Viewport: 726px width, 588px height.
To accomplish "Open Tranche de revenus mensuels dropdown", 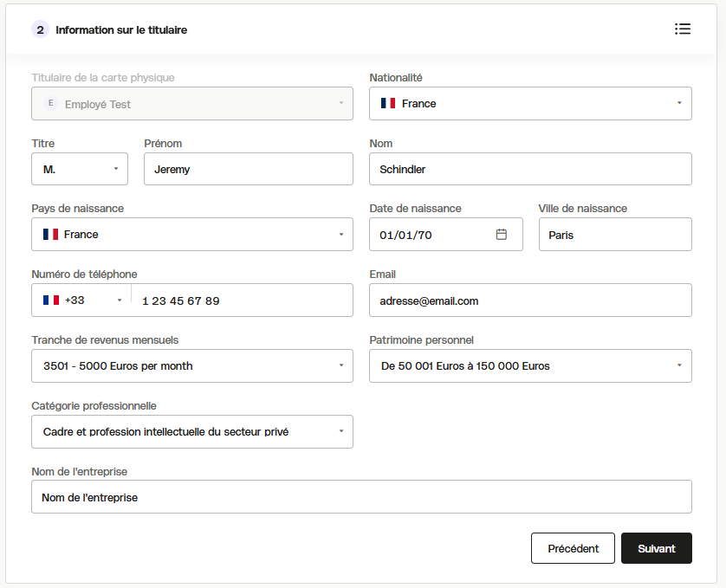I will [192, 365].
